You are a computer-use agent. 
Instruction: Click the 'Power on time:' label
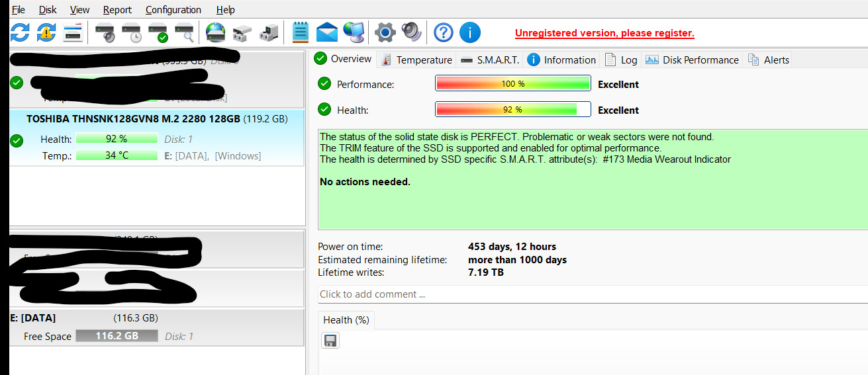pos(350,247)
